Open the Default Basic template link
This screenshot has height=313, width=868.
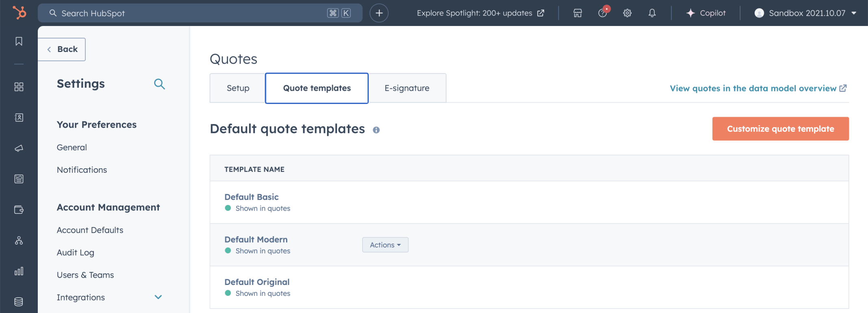coord(252,197)
